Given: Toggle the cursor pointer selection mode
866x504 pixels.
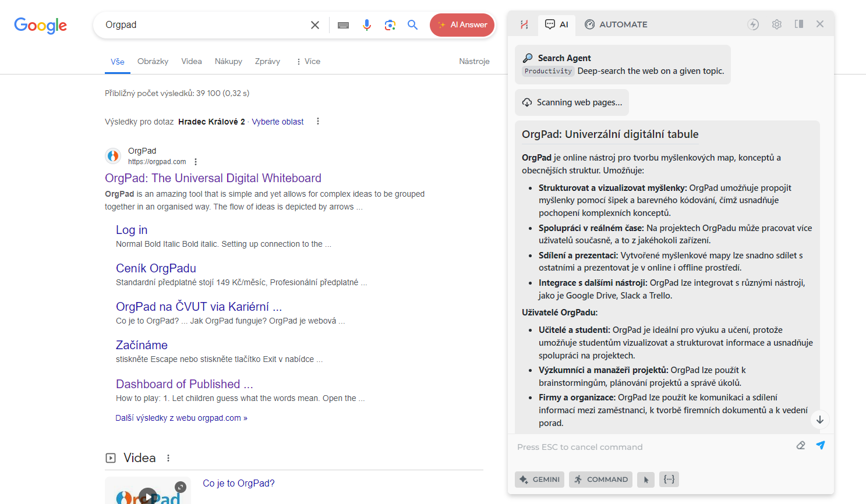Looking at the screenshot, I should coord(645,480).
